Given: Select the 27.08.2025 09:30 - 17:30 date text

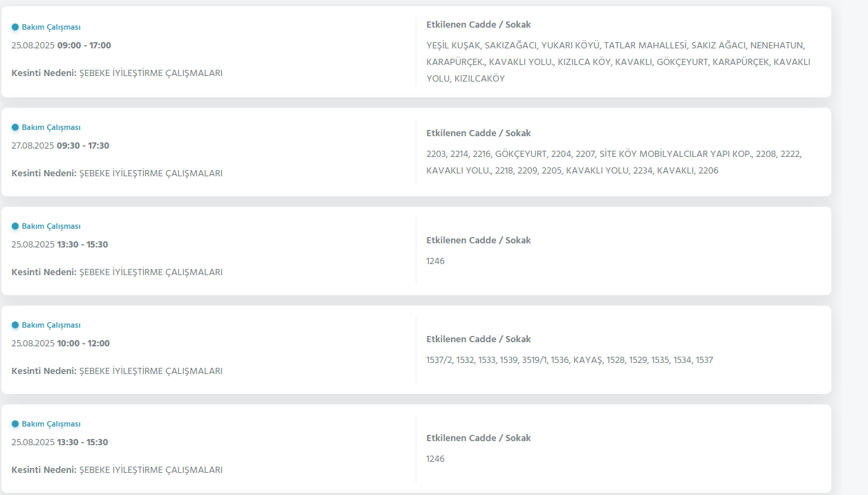Looking at the screenshot, I should (61, 146).
